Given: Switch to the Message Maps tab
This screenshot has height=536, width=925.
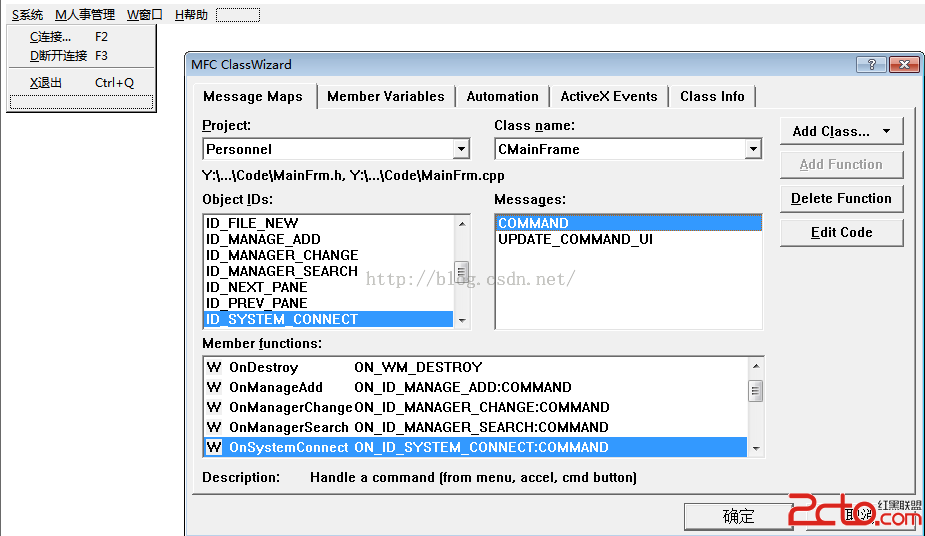Looking at the screenshot, I should 253,96.
